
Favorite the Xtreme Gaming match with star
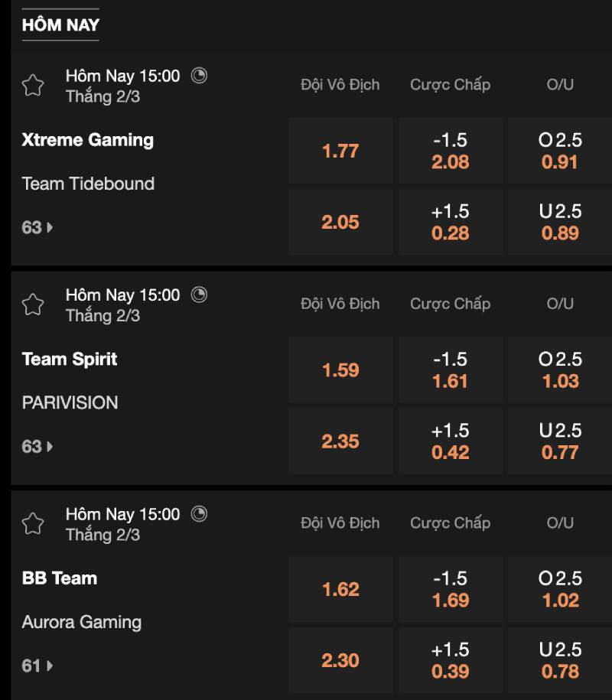[x=33, y=85]
